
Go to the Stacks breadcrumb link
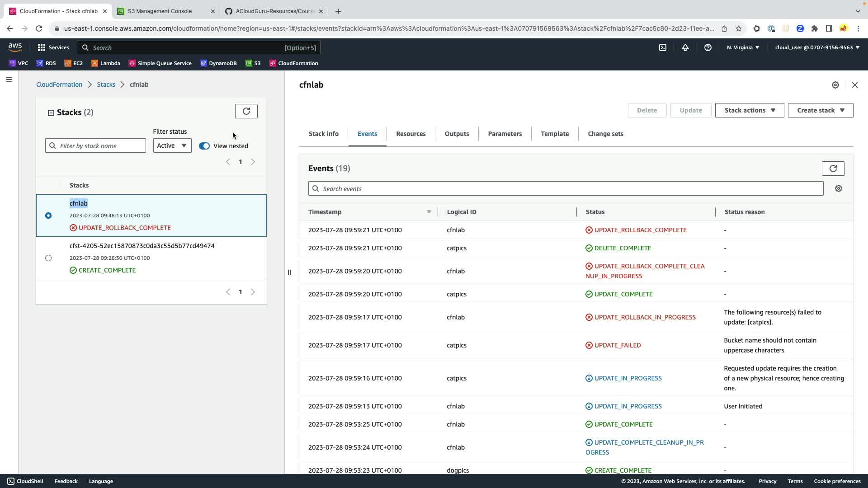coord(106,84)
